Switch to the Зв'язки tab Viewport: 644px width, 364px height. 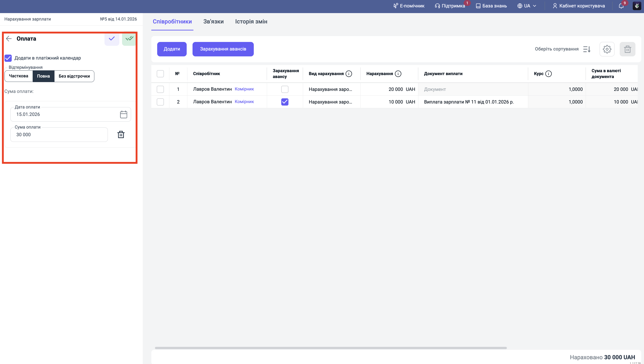pos(213,21)
